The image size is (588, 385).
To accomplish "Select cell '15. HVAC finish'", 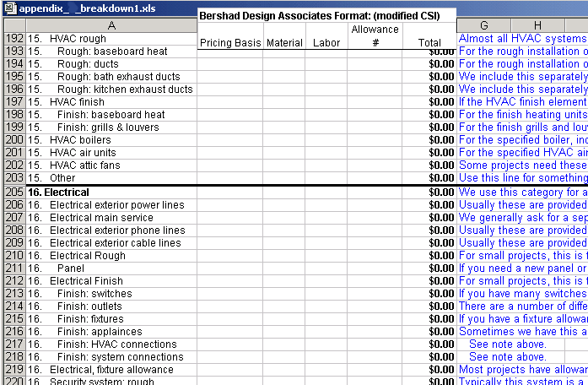I will click(111, 101).
